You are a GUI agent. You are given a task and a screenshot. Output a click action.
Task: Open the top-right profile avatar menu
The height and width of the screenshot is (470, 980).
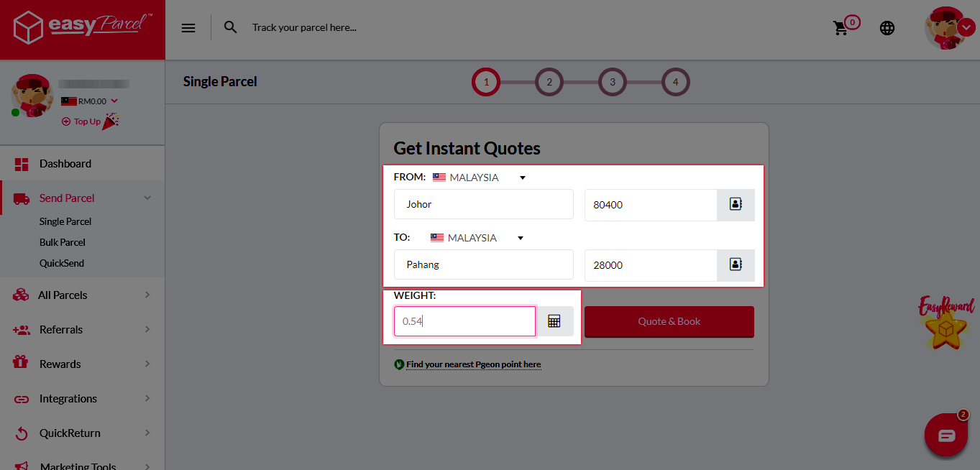pos(949,28)
